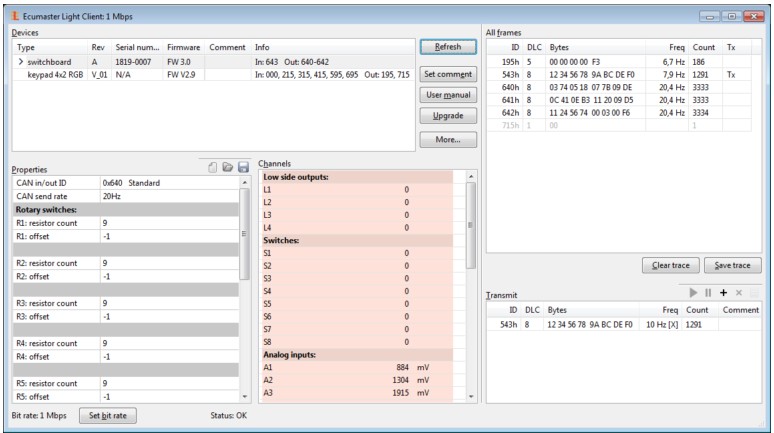
Task: Pause transmit with the pause icon
Action: 708,293
